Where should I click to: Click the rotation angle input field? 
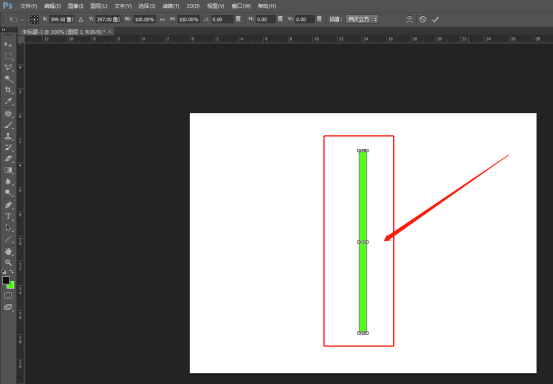pos(223,20)
